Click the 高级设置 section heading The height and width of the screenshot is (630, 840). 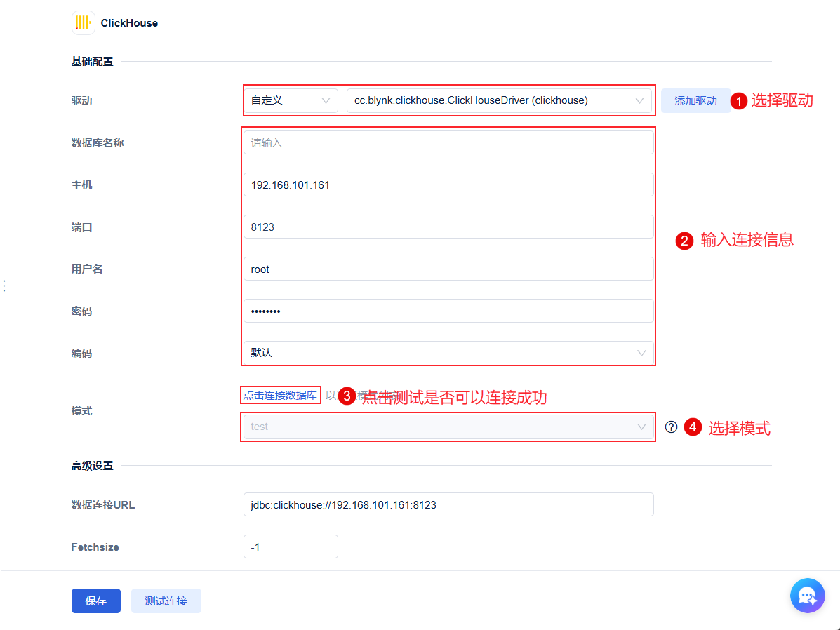[x=92, y=466]
